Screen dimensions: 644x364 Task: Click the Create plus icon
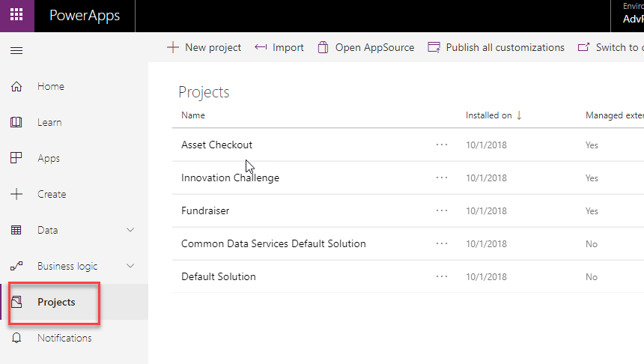pyautogui.click(x=16, y=194)
